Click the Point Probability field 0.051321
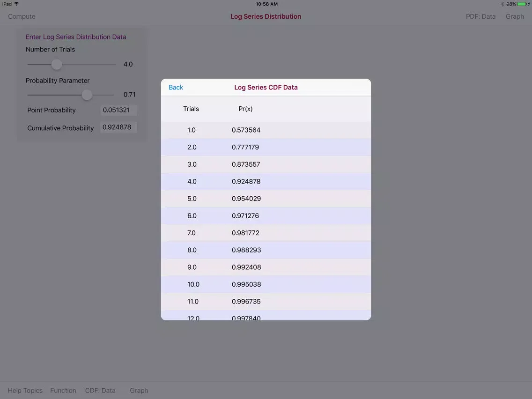Image resolution: width=532 pixels, height=399 pixels. (x=119, y=110)
